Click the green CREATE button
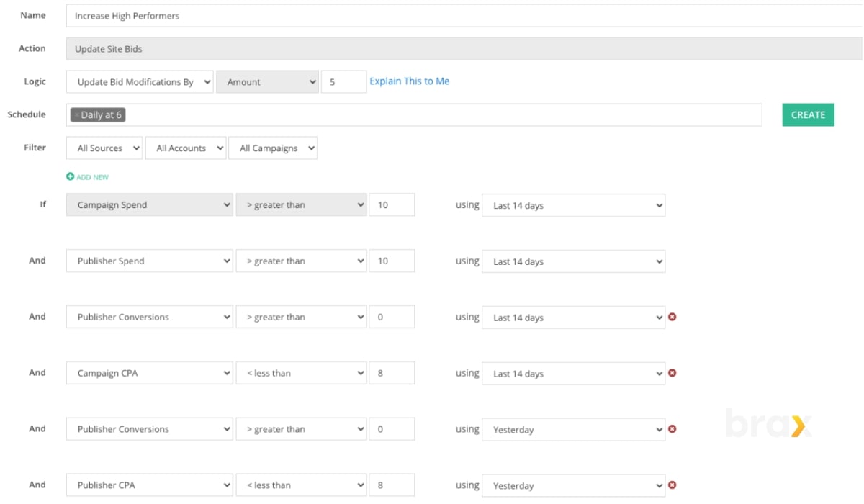Viewport: 864px width, 504px height. coord(807,114)
